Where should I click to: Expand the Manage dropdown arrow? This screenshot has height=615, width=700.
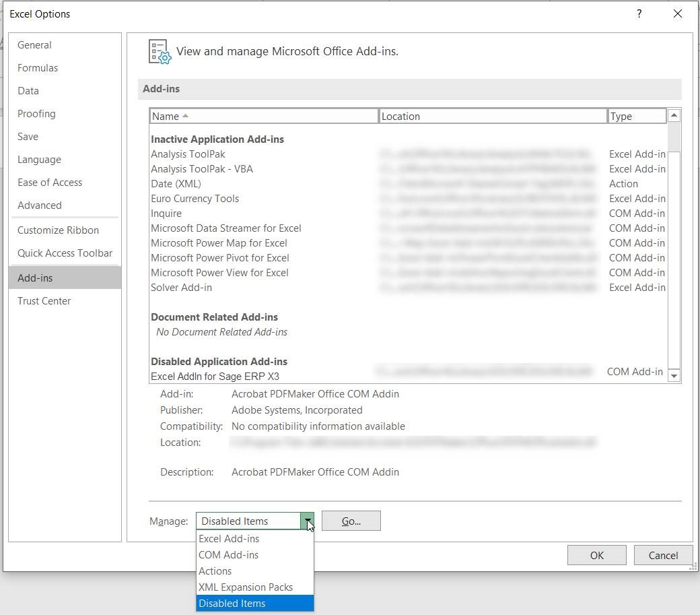308,521
